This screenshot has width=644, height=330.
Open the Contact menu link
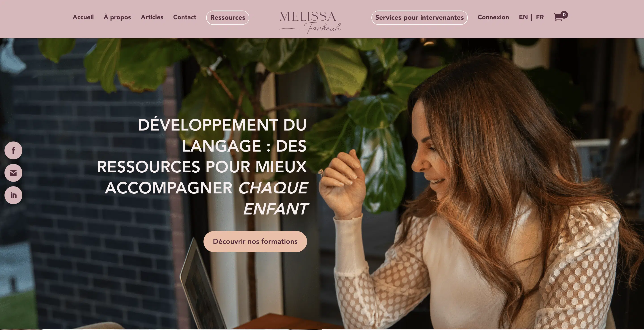pyautogui.click(x=185, y=17)
